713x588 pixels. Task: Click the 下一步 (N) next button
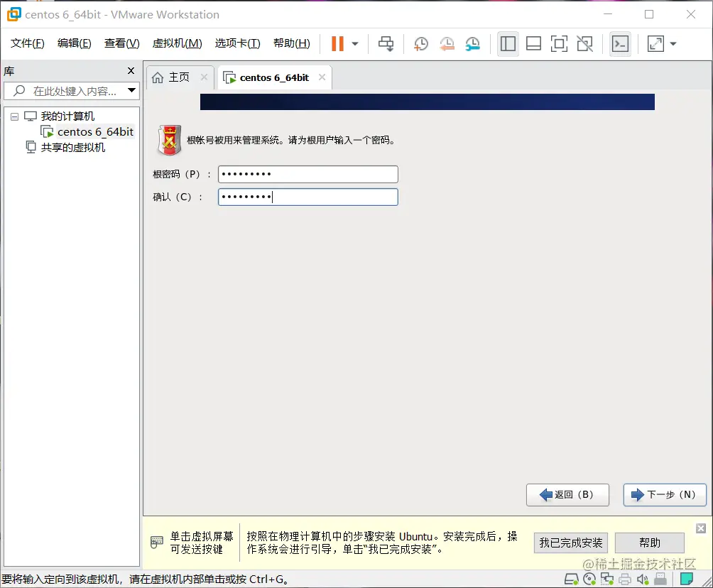(665, 495)
